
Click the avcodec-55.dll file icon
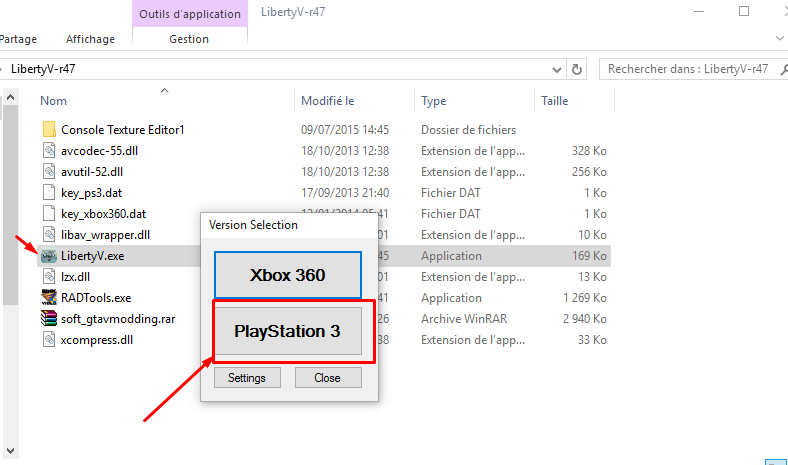(x=49, y=151)
